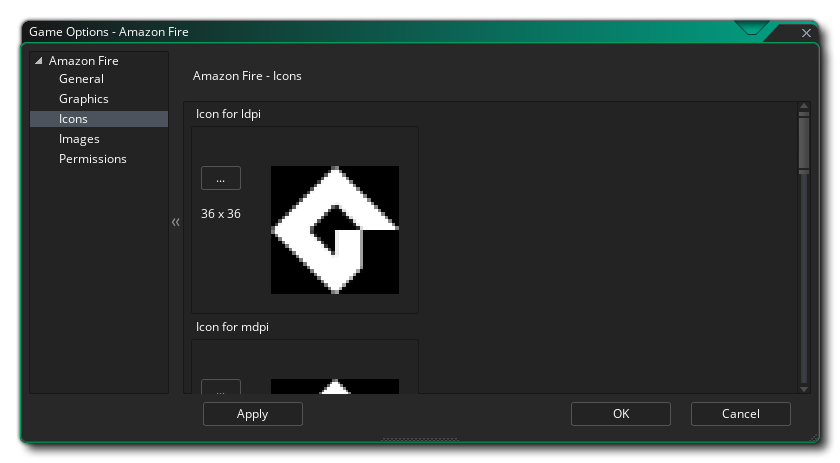Click the mdpi icon preview image
Image resolution: width=840 pixels, height=463 pixels.
point(335,386)
